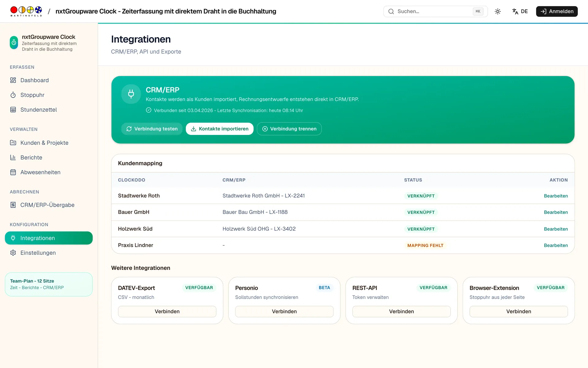
Task: Click the Stundenzettel table icon
Action: point(13,109)
